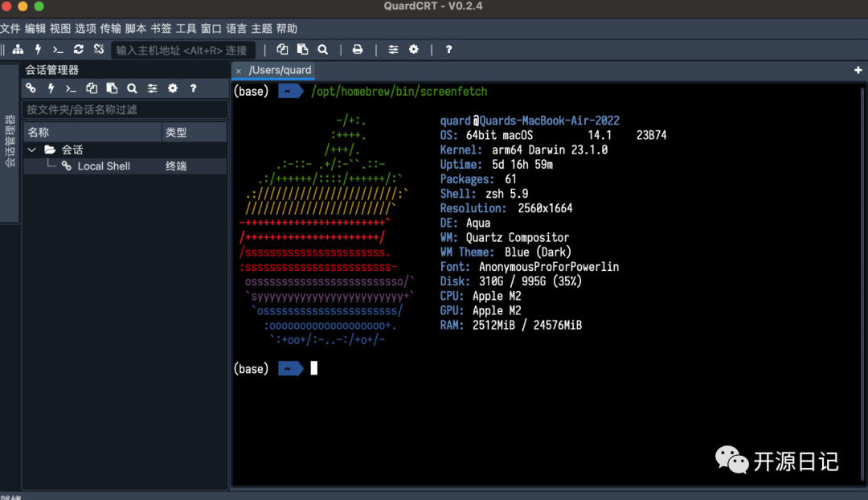
Task: Sort by 名称 column header
Action: point(92,133)
